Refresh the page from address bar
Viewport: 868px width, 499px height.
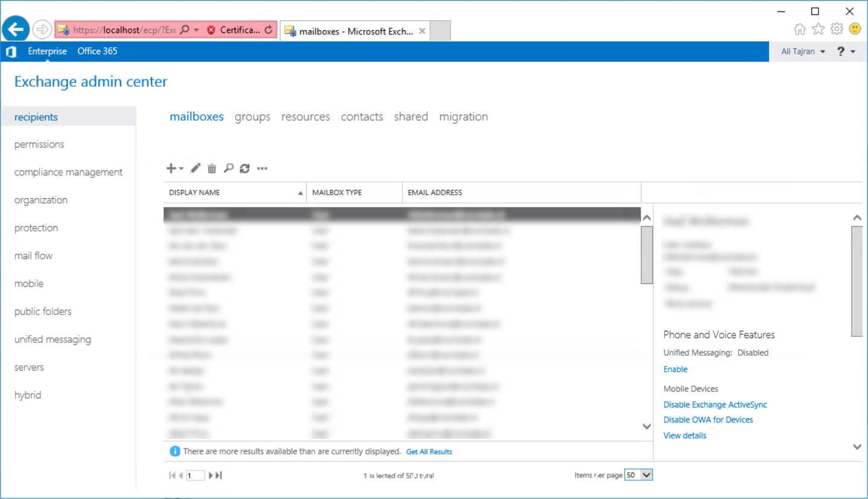[x=269, y=30]
